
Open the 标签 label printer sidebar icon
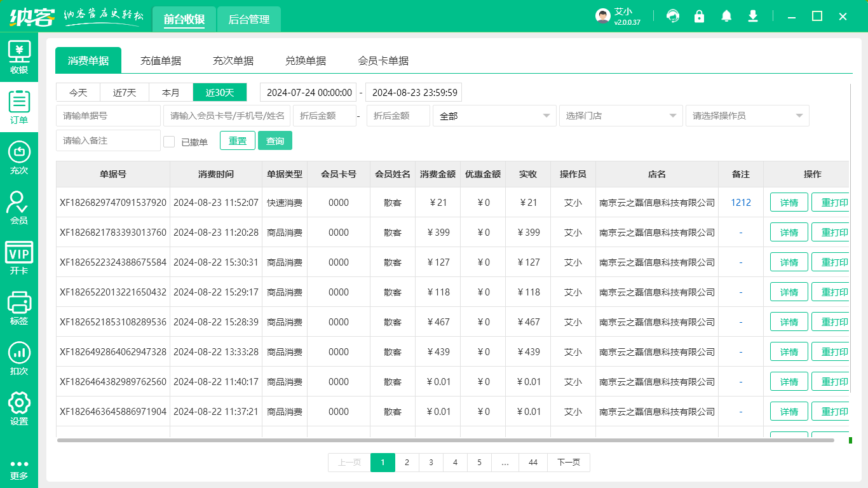19,308
